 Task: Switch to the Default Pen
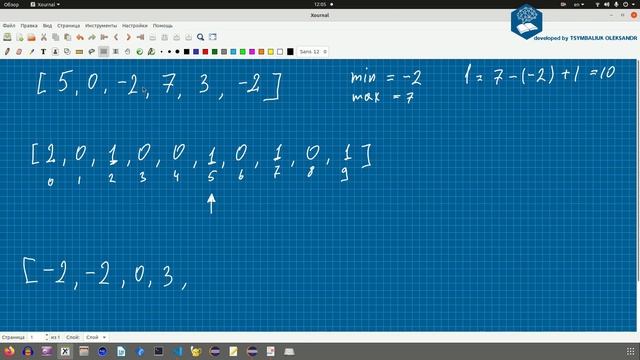point(151,52)
